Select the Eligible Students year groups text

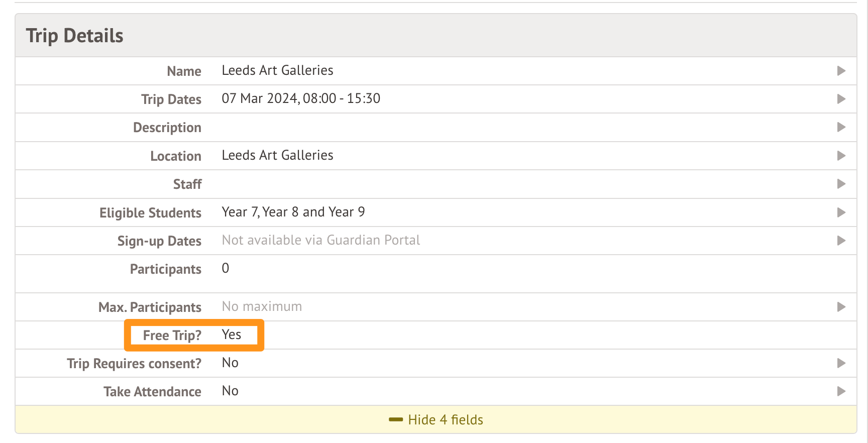[293, 212]
